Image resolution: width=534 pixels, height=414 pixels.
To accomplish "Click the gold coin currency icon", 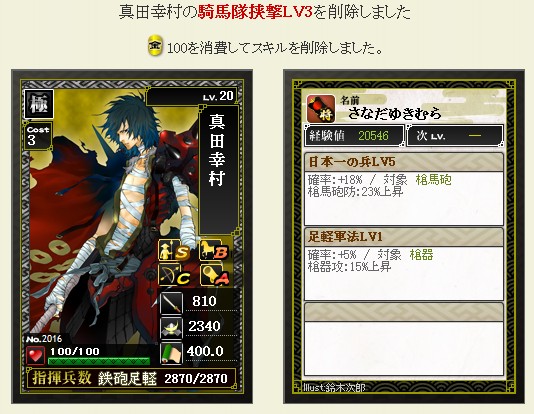I will 155,46.
